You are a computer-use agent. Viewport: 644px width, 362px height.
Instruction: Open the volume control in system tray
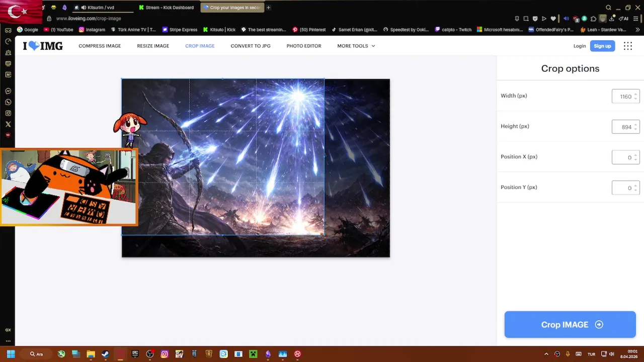pos(611,354)
